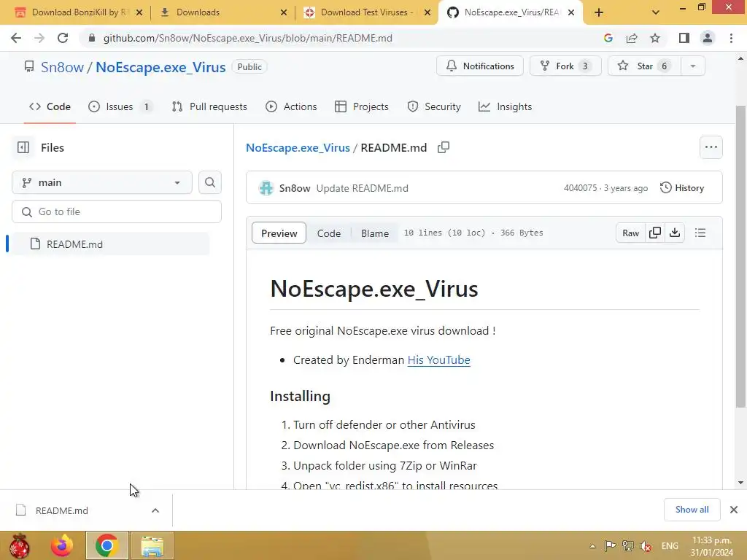Go back to the previous page
This screenshot has width=747, height=560.
[x=16, y=38]
